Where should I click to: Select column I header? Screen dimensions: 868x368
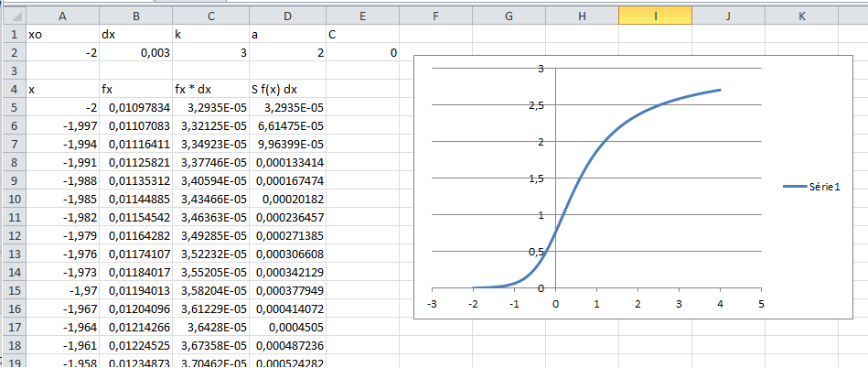click(x=656, y=16)
